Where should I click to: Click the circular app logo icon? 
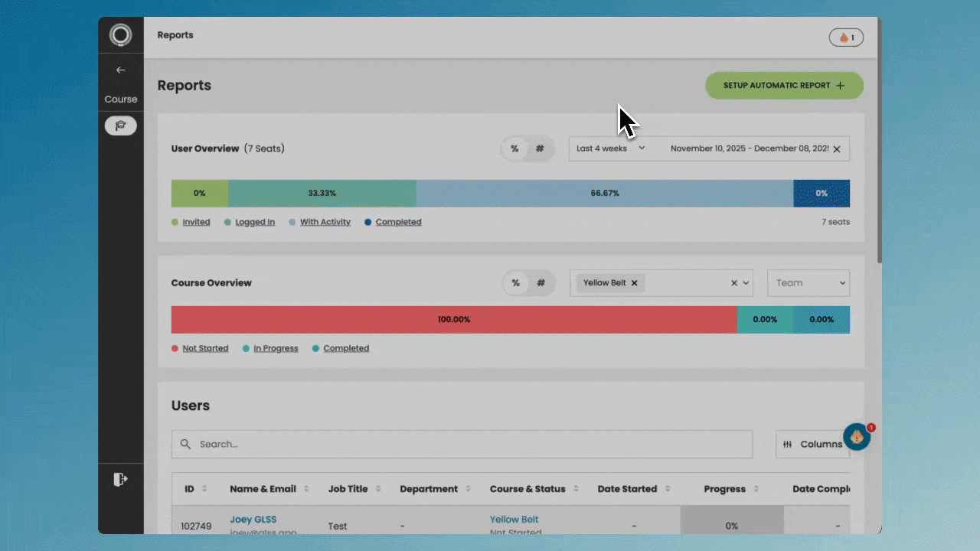coord(120,35)
